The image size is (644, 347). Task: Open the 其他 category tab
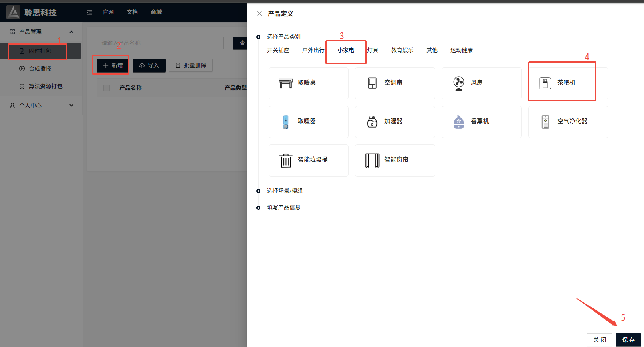pyautogui.click(x=432, y=50)
